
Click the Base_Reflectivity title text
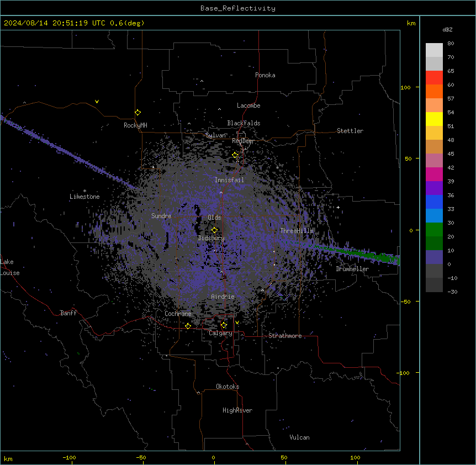tap(238, 8)
